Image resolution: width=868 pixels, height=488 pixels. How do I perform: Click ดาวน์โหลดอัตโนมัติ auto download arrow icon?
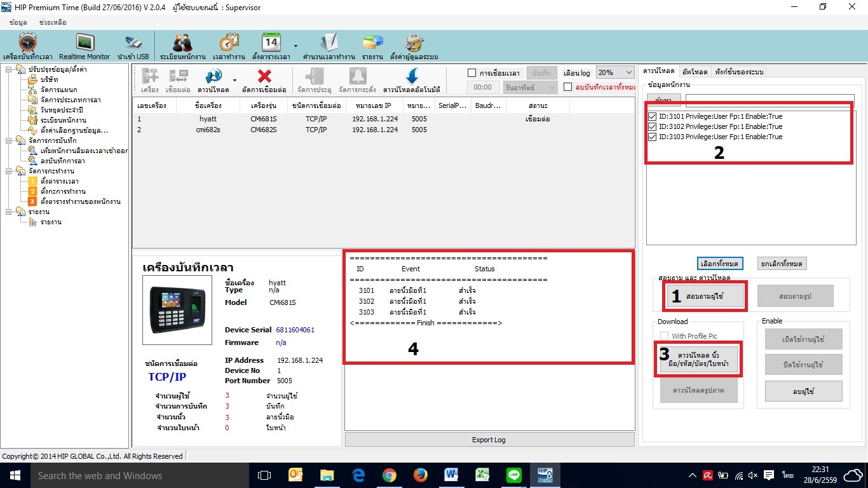(x=411, y=78)
